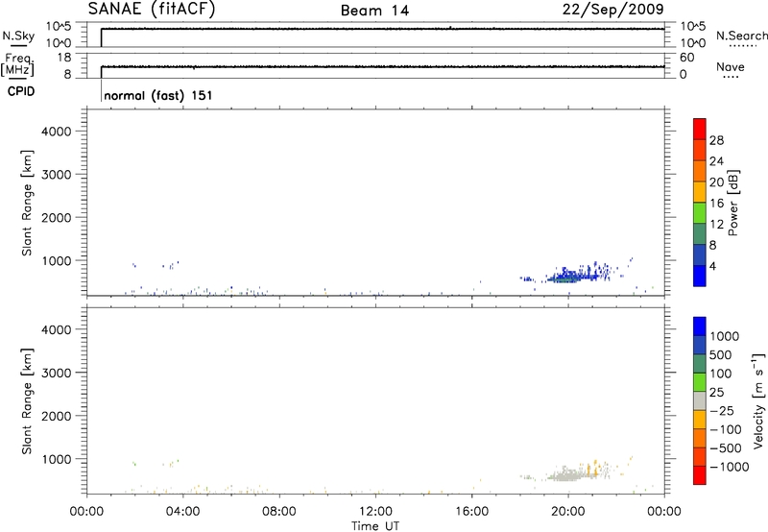768x532 pixels.
Task: Click the "4" Power colorbar tick
Action: 713,266
